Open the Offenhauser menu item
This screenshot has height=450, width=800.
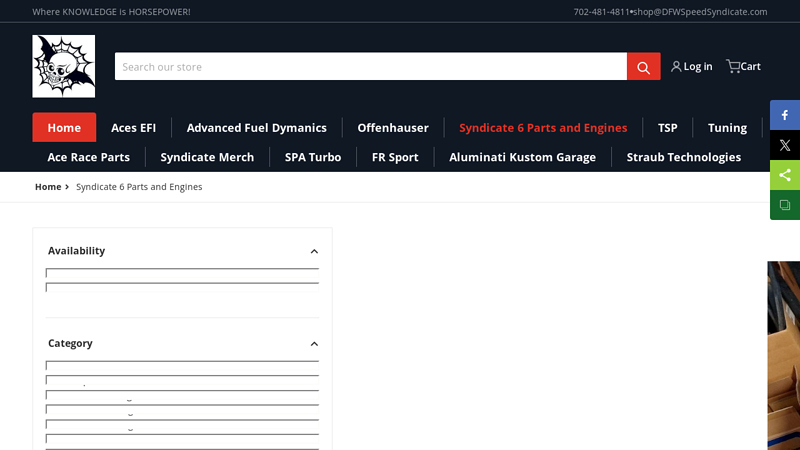pos(393,128)
